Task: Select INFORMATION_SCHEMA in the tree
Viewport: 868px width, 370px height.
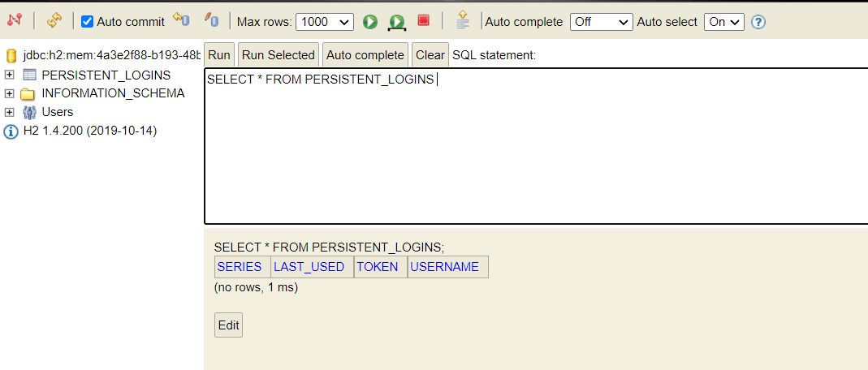Action: pyautogui.click(x=113, y=93)
